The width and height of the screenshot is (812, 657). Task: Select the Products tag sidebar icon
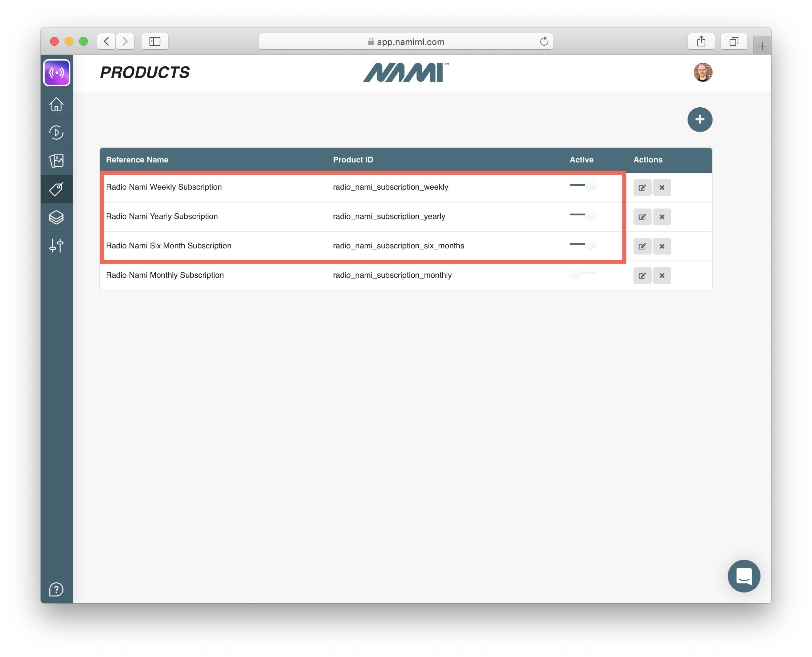coord(57,189)
